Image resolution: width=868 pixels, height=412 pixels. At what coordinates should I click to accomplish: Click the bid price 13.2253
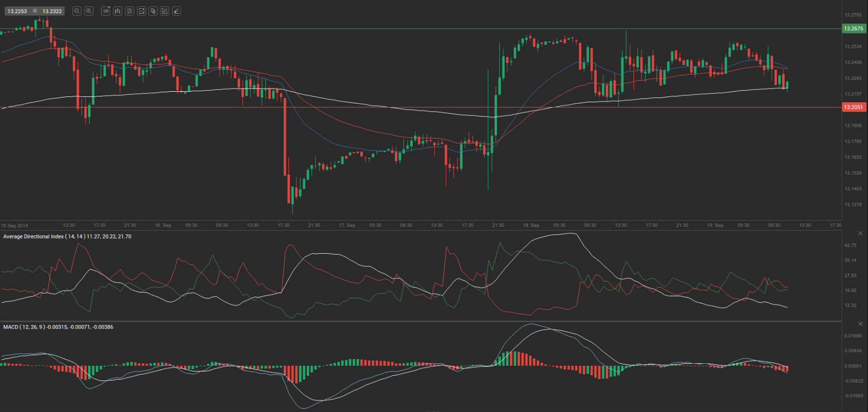click(x=17, y=11)
